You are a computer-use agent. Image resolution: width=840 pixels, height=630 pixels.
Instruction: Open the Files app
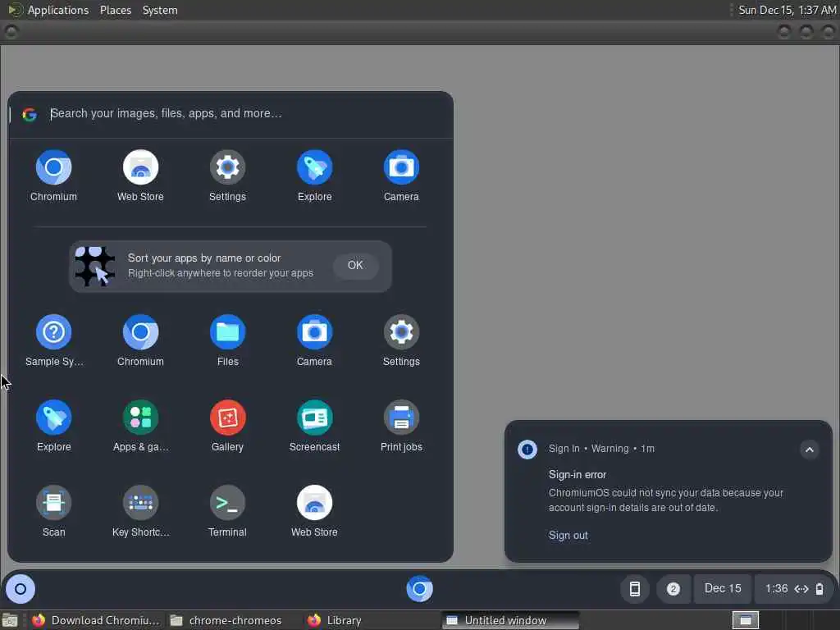[x=228, y=340]
